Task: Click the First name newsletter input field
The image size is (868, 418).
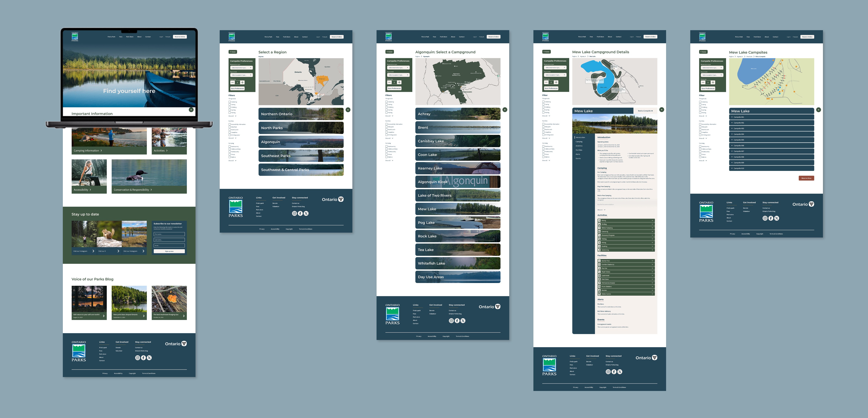Action: [x=169, y=234]
